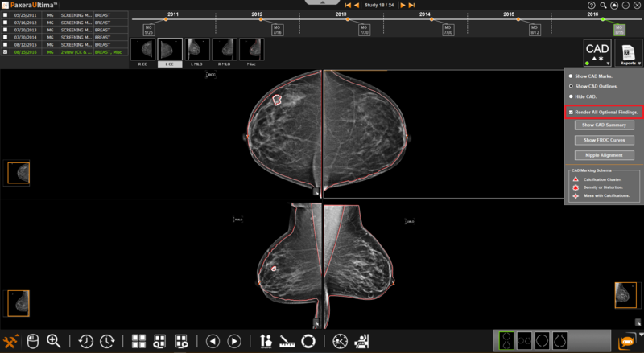
Task: Collapse the top panel using center arrow
Action: coord(323,3)
